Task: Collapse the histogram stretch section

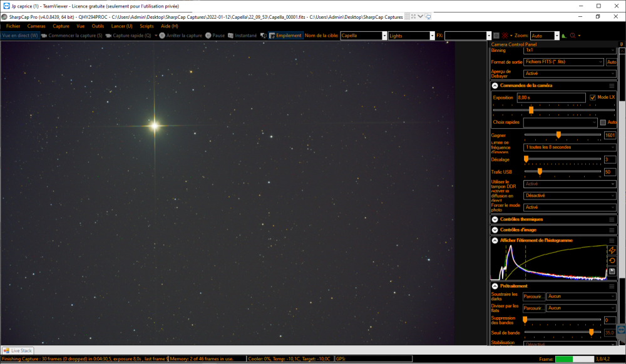Action: pos(495,240)
